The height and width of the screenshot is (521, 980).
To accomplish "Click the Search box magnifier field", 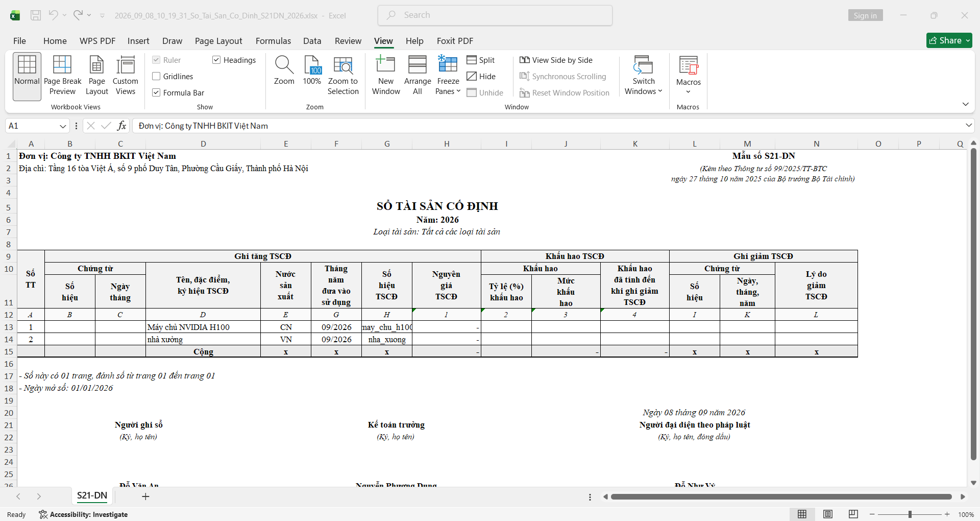I will (x=495, y=15).
